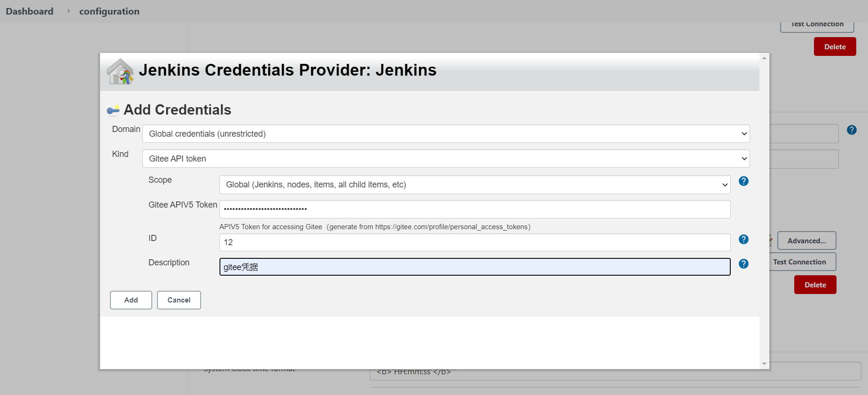The width and height of the screenshot is (868, 395).
Task: Click the Domain label
Action: pos(126,129)
